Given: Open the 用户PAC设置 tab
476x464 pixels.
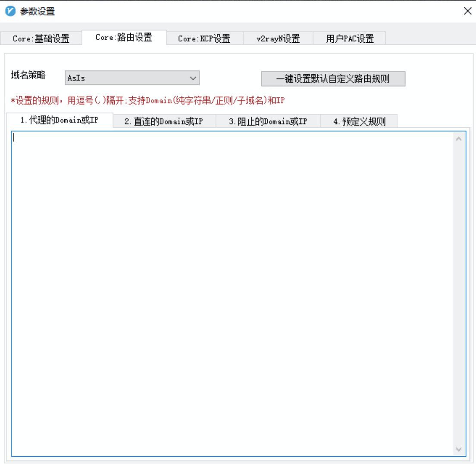Looking at the screenshot, I should [349, 38].
